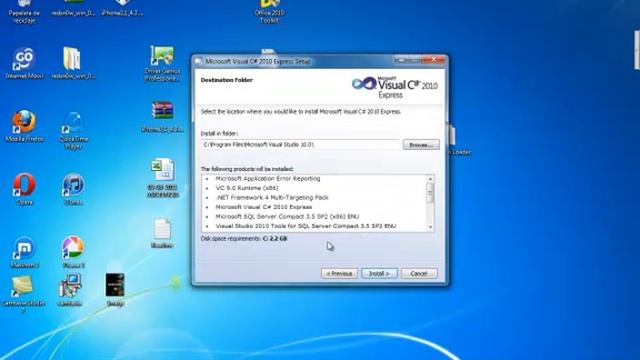This screenshot has width=640, height=360.
Task: Select the black Setup icon on desktop
Action: pos(115,290)
